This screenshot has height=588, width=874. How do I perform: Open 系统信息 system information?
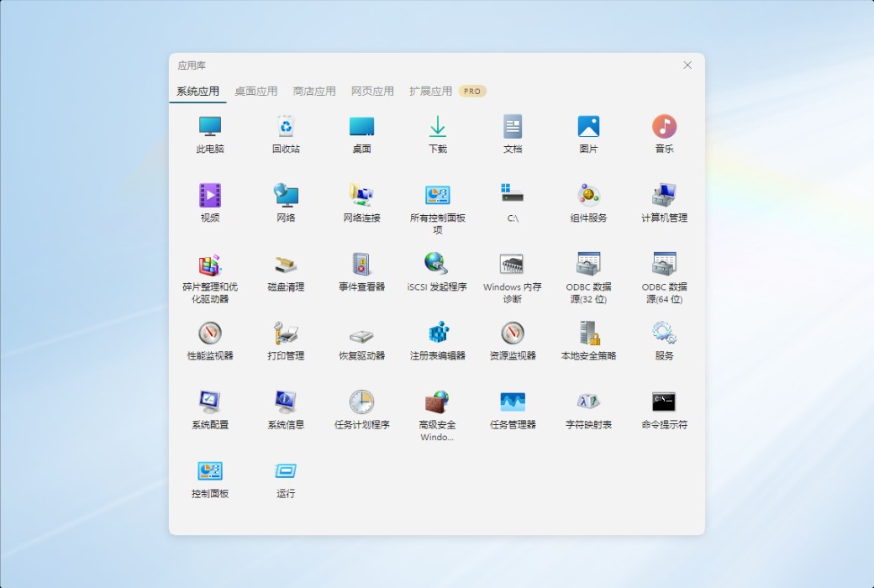tap(286, 402)
